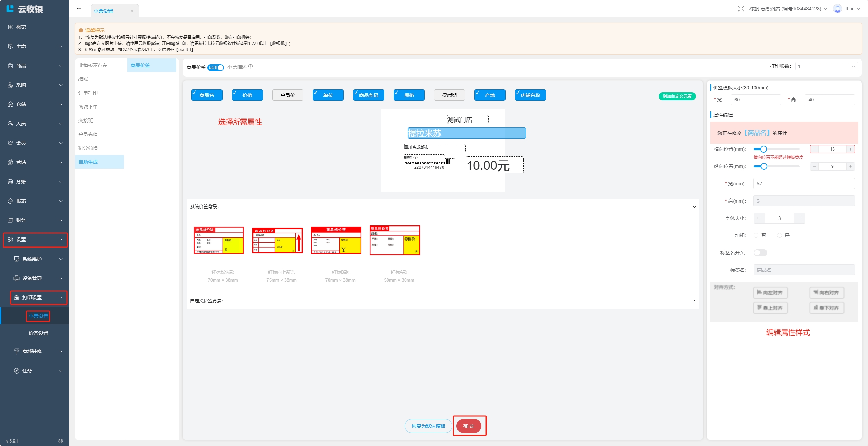Expand the 自定义价签背景 section
The height and width of the screenshot is (446, 868).
tap(694, 301)
